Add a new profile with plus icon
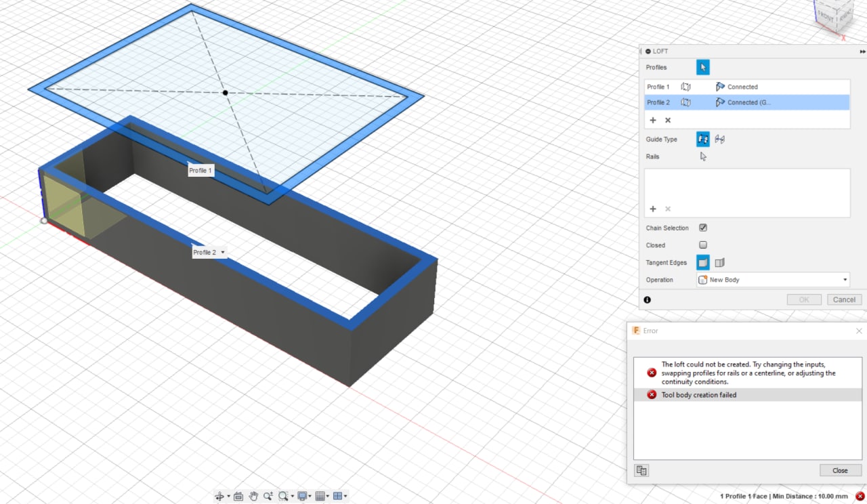The height and width of the screenshot is (504, 867). 653,120
